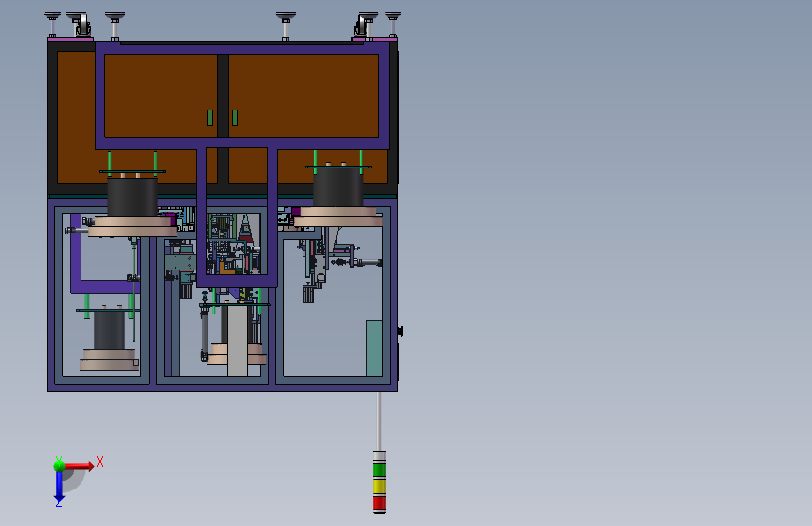The image size is (812, 526).
Task: Select the upper-left black cylinder
Action: 133,197
